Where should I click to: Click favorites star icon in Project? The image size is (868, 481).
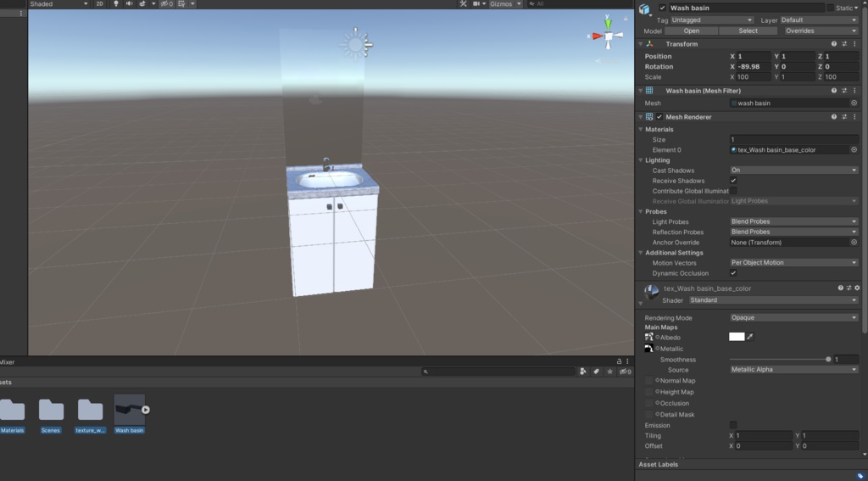point(610,372)
